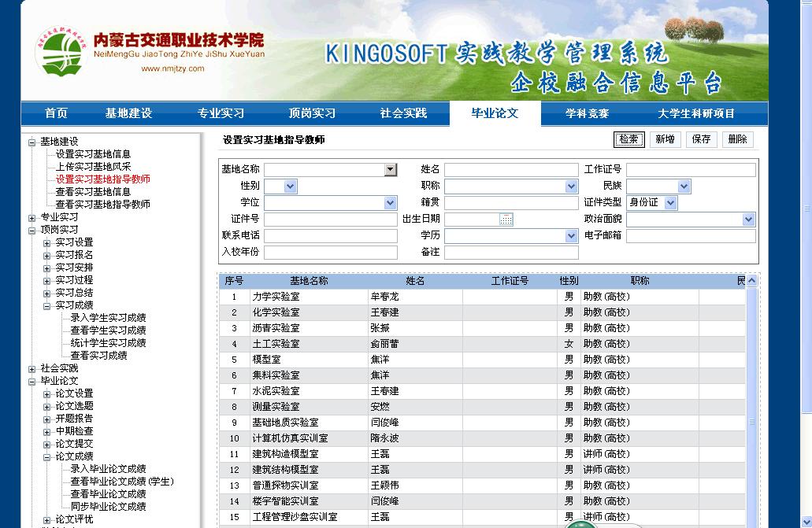Image resolution: width=812 pixels, height=528 pixels.
Task: Expand the 论文选题 tree node
Action: click(47, 406)
